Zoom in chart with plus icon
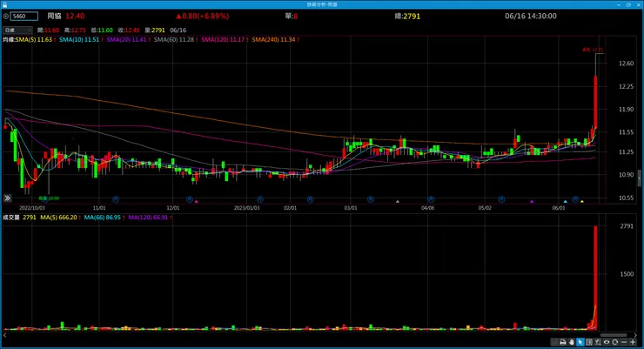 (633, 342)
